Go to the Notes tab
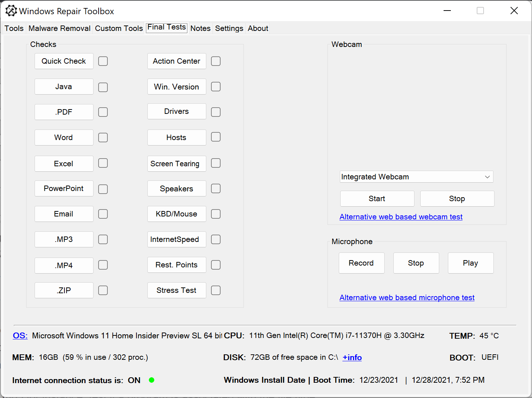532x398 pixels. click(201, 28)
